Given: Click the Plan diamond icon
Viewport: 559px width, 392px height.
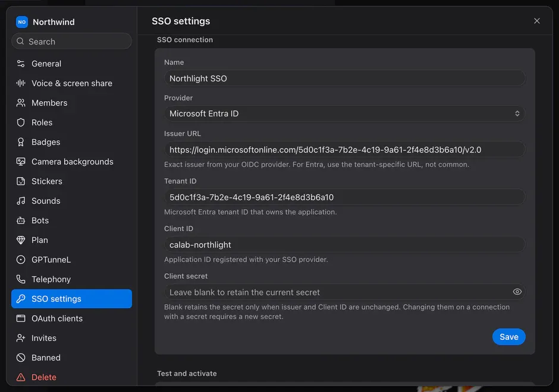Looking at the screenshot, I should click(21, 240).
